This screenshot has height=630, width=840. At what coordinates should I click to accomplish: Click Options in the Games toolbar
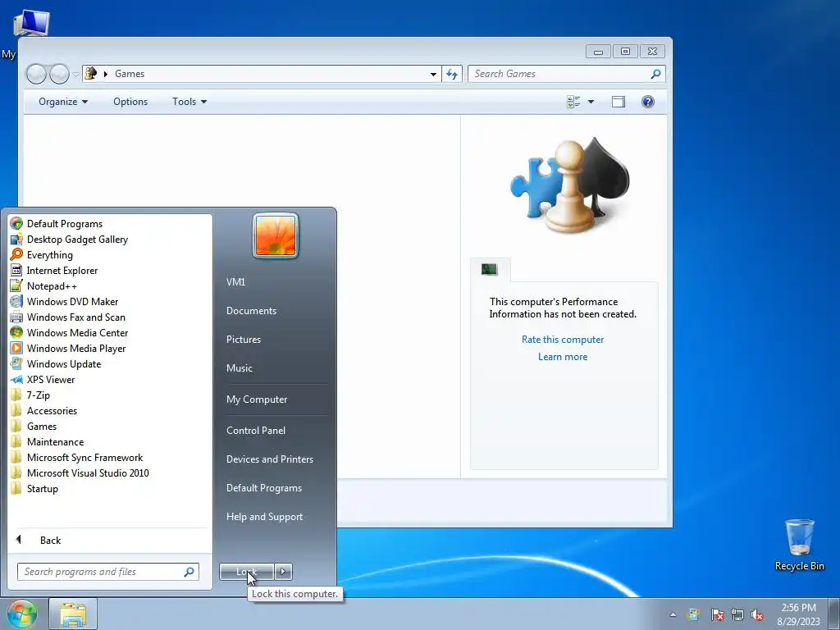point(130,102)
